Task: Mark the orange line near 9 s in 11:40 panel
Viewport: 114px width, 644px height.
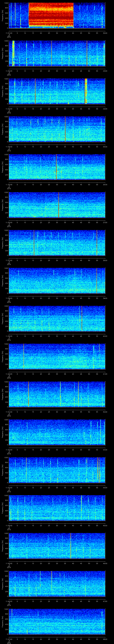Action: [x=24, y=357]
